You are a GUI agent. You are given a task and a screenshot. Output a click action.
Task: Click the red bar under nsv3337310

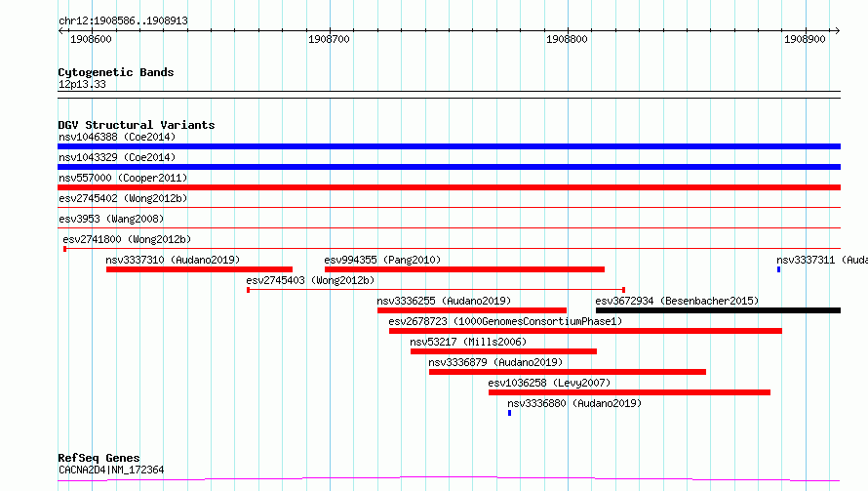[199, 269]
